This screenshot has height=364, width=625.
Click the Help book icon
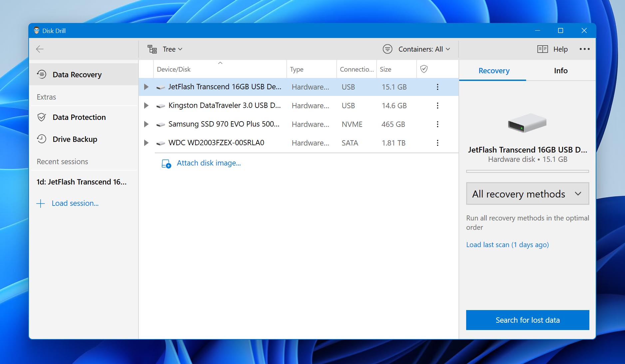(x=542, y=49)
